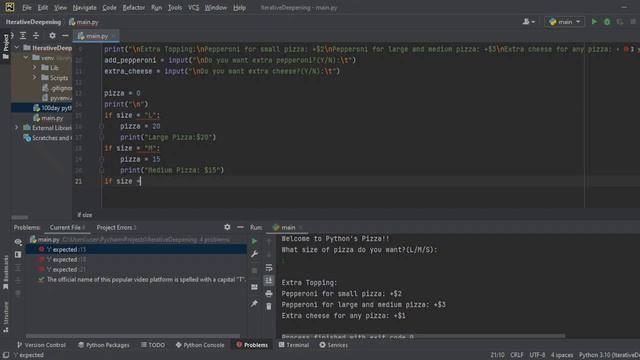Toggle scroll to end in Run console
This screenshot has height=360, width=640.
[x=269, y=280]
